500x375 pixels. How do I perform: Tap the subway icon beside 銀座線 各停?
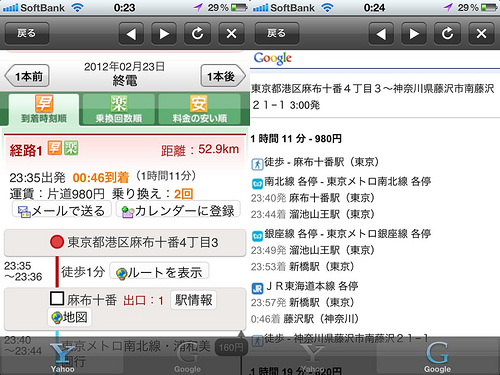point(257,236)
